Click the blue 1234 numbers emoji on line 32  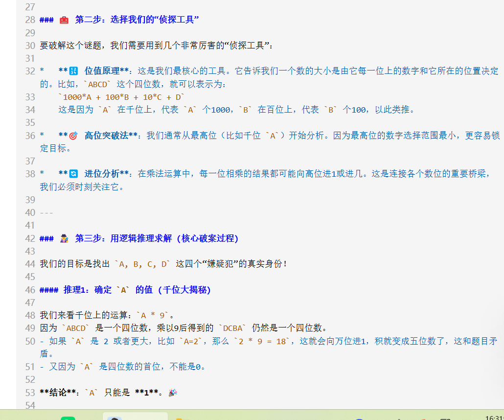(x=74, y=71)
